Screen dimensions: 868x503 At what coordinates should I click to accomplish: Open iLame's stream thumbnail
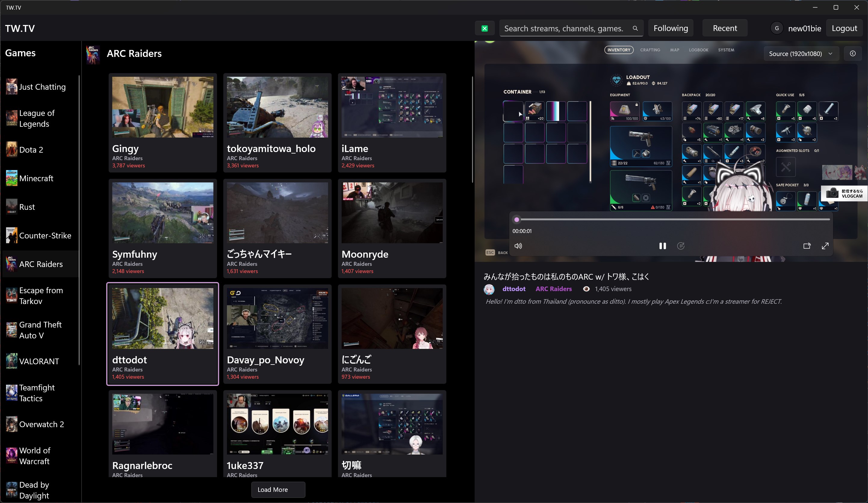pyautogui.click(x=392, y=107)
